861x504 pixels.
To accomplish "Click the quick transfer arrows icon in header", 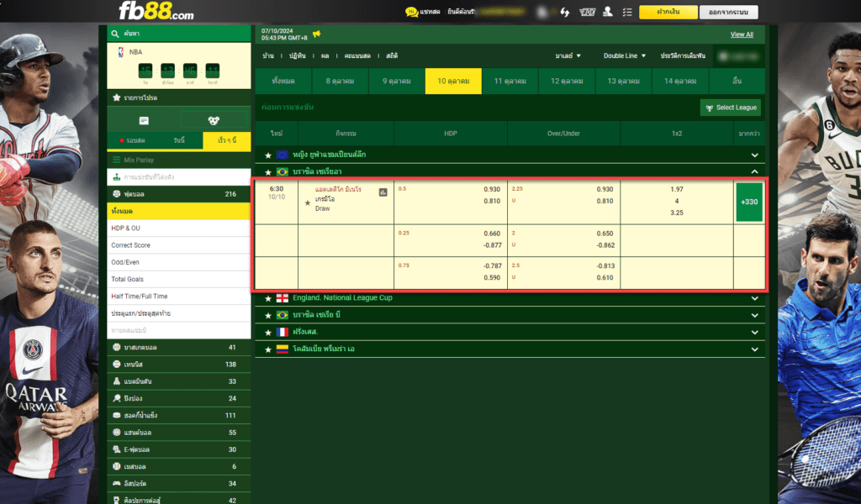I will click(565, 12).
